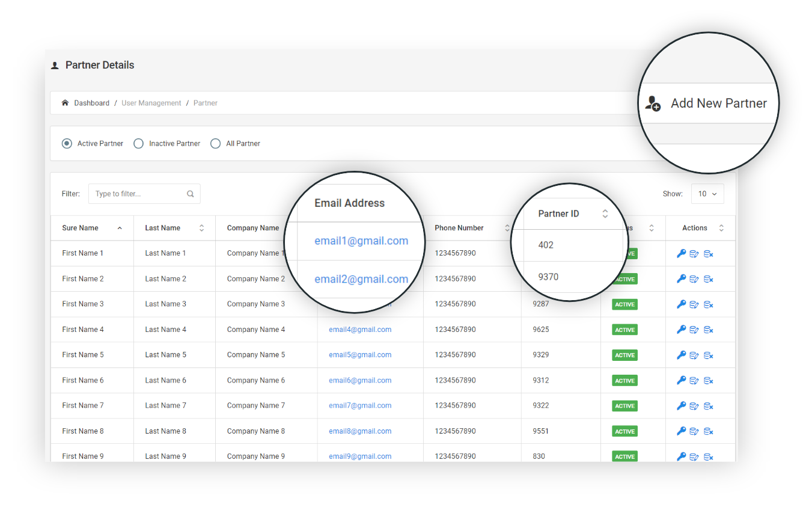Select the Inactive Partner radio button

(139, 144)
